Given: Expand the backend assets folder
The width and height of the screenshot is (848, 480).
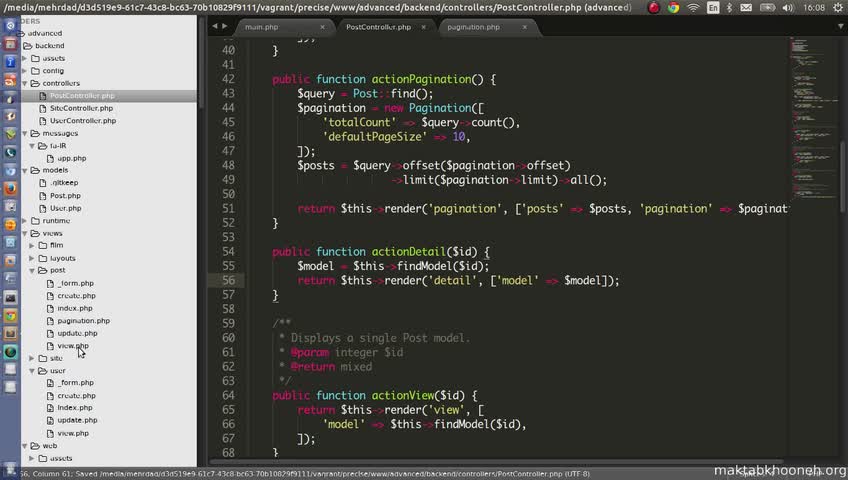Looking at the screenshot, I should (x=24, y=58).
